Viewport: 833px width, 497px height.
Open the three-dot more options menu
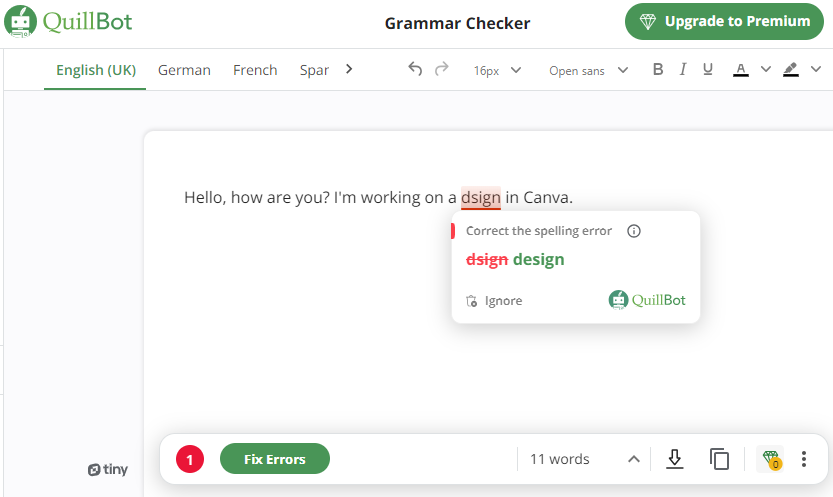coord(804,459)
